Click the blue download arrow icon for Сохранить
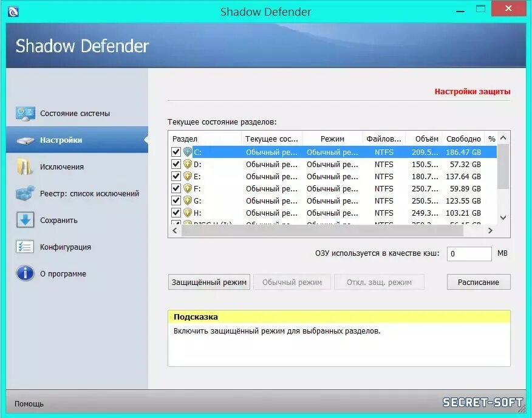 pyautogui.click(x=25, y=220)
